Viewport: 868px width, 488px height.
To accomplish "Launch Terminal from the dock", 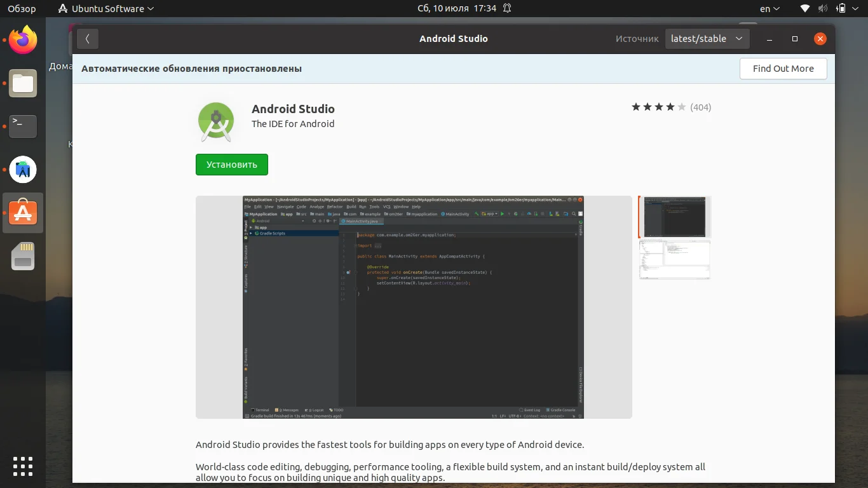I will pos(23,126).
